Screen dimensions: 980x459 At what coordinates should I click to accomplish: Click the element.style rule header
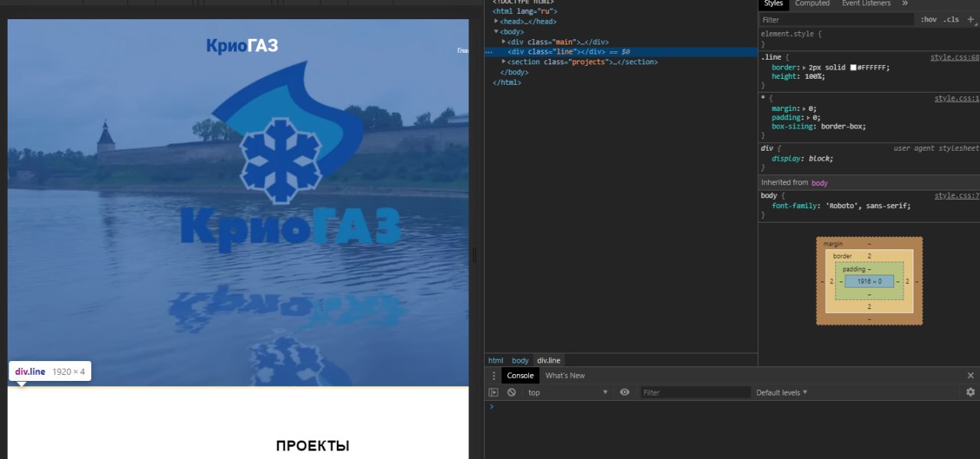click(792, 34)
